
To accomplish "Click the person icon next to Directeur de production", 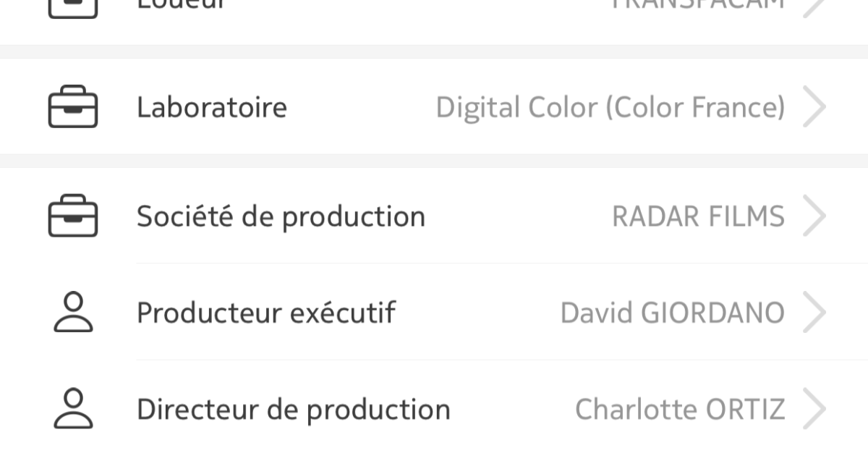I will tap(73, 409).
